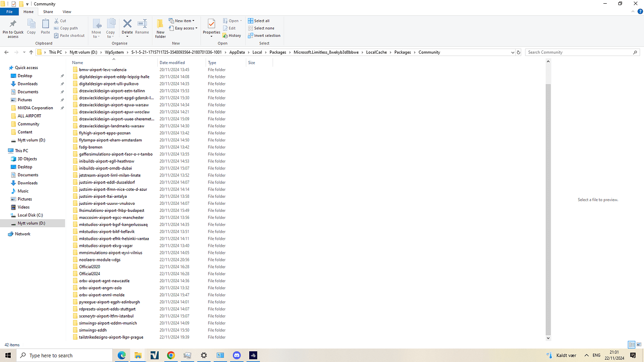Click Invert selection in the Select group

pos(264,35)
